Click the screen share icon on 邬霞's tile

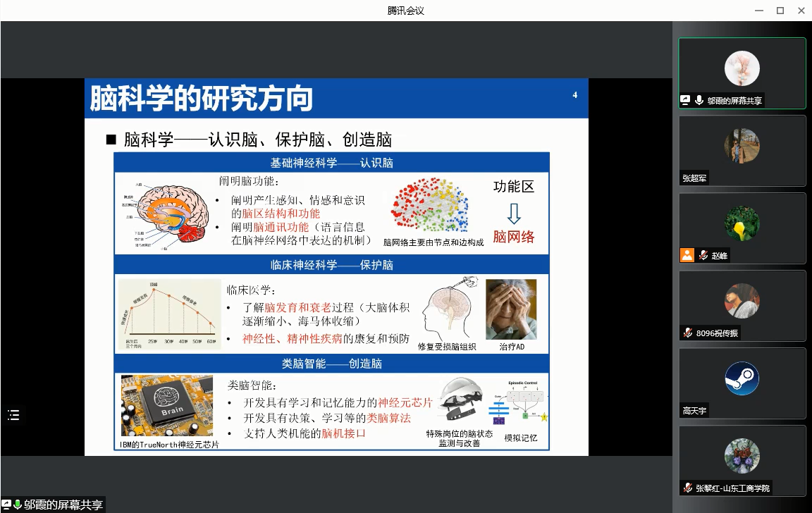coord(685,101)
